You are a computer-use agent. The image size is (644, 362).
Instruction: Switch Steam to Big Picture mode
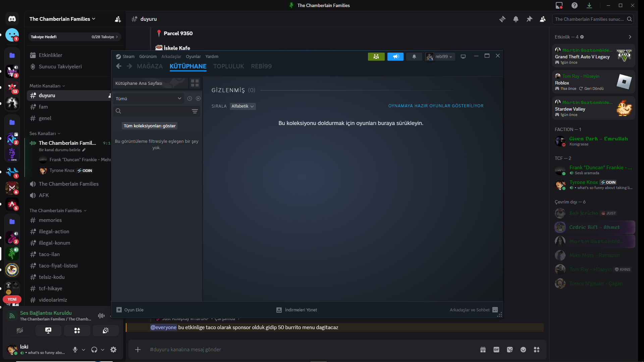click(463, 57)
